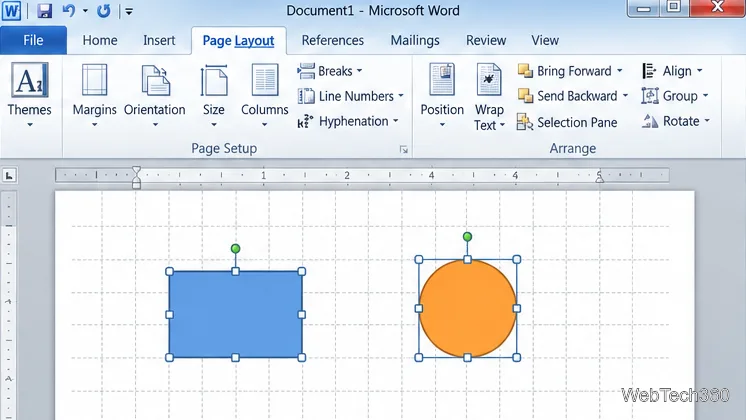746x420 pixels.
Task: Expand the Position dropdown arrow
Action: tap(442, 125)
